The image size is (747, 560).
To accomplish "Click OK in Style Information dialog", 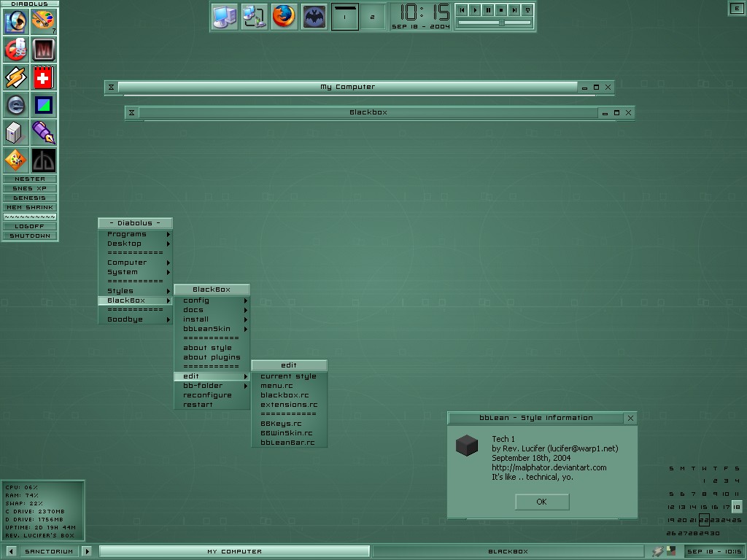I will [x=542, y=502].
